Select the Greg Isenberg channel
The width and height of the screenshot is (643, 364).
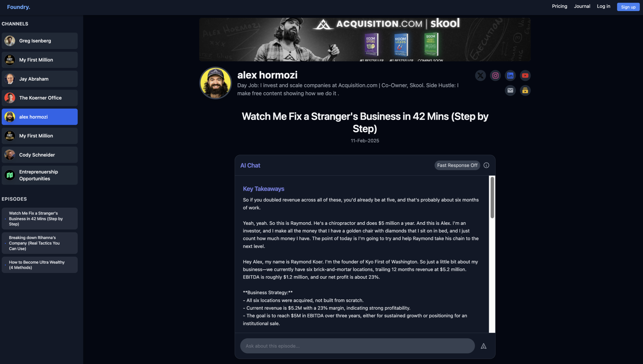(x=40, y=41)
